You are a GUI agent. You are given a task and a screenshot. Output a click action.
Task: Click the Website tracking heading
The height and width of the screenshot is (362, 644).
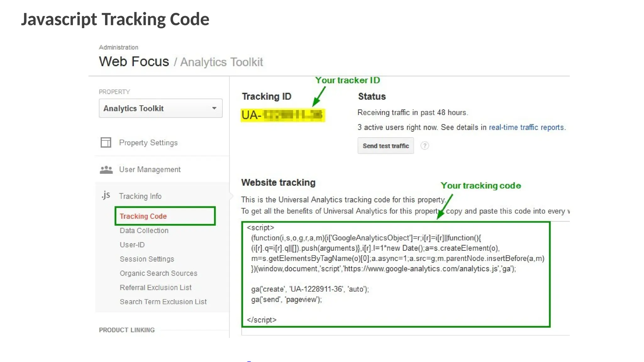pos(278,183)
